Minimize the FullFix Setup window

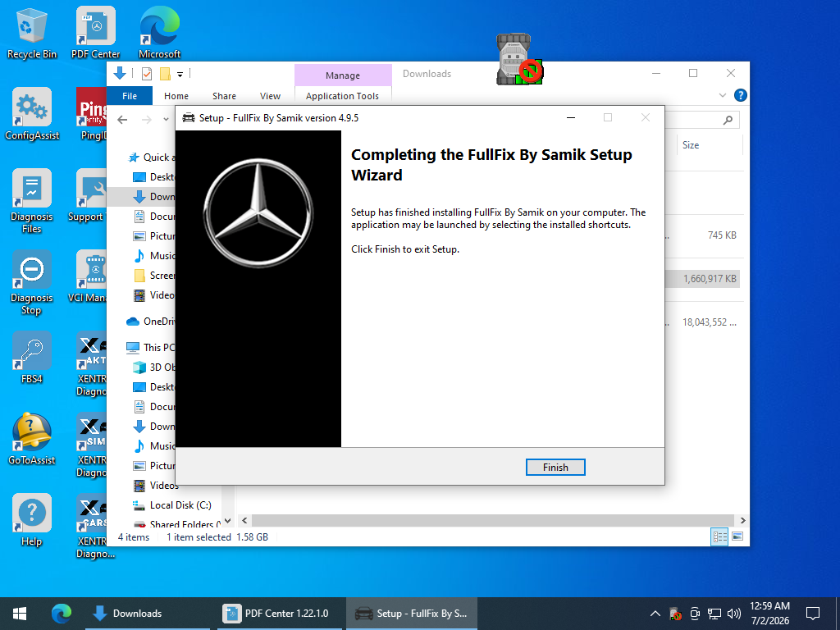[x=571, y=118]
